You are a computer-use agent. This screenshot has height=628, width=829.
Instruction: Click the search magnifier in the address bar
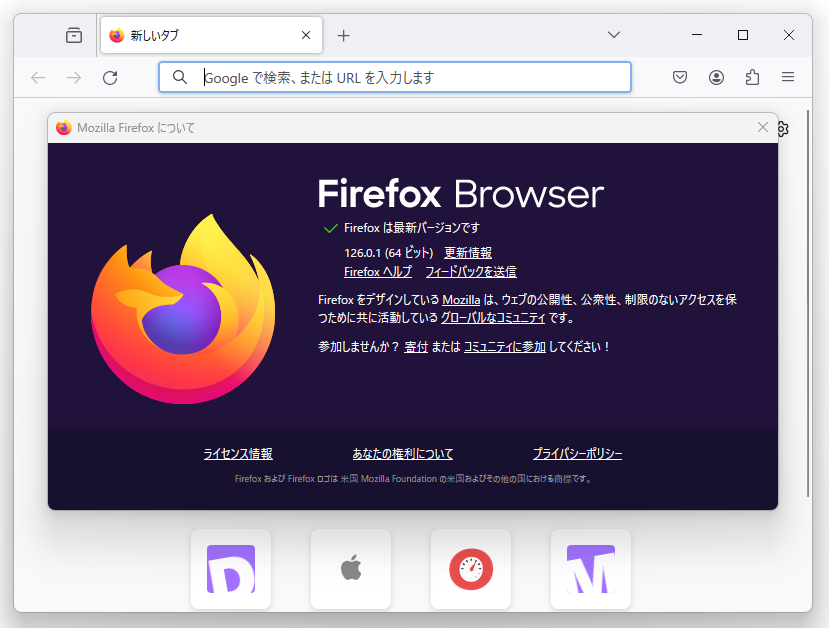[180, 77]
